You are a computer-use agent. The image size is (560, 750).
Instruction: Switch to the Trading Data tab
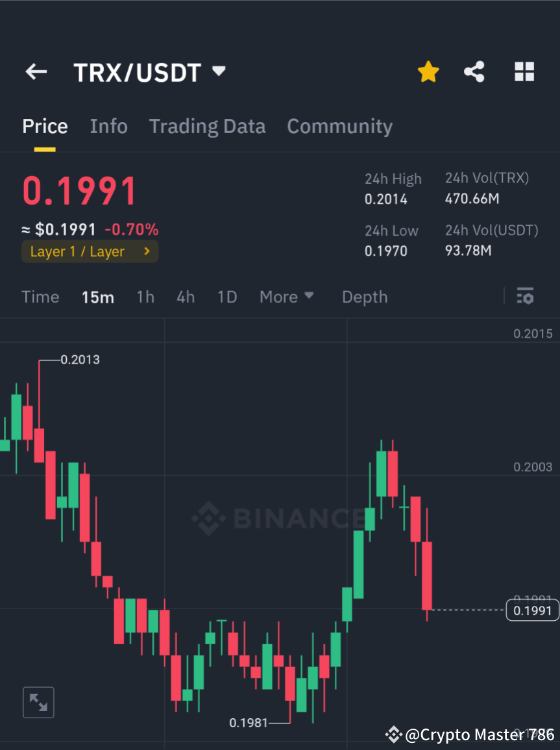(207, 126)
